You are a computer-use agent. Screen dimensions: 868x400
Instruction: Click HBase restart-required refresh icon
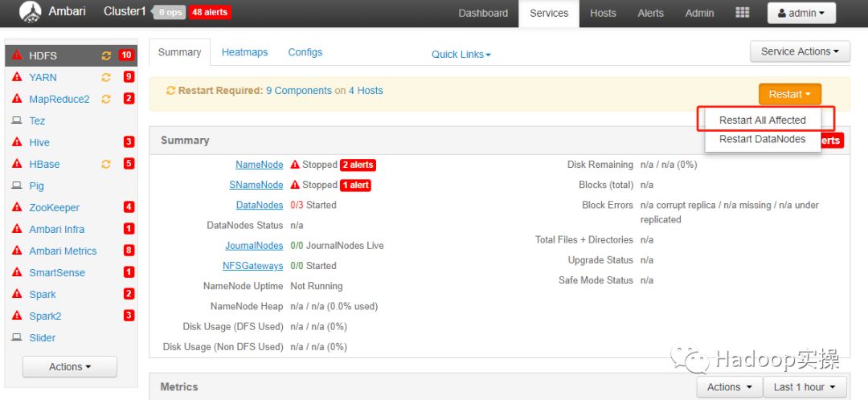[106, 165]
